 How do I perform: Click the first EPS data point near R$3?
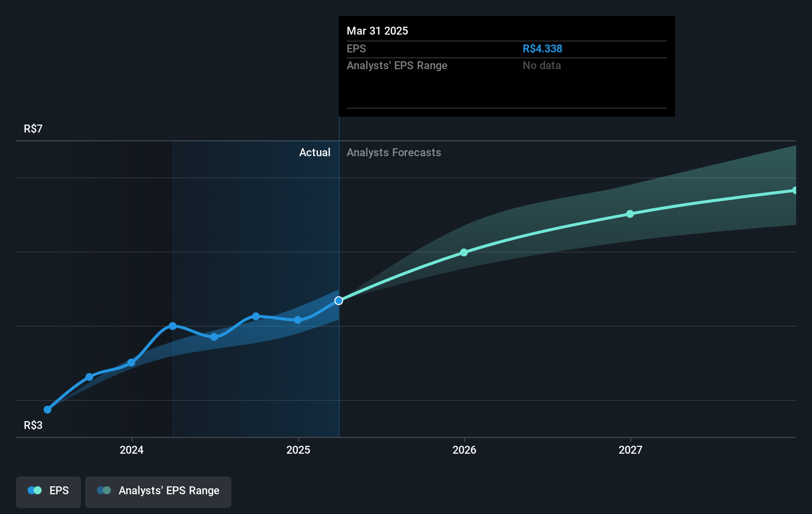pos(47,410)
